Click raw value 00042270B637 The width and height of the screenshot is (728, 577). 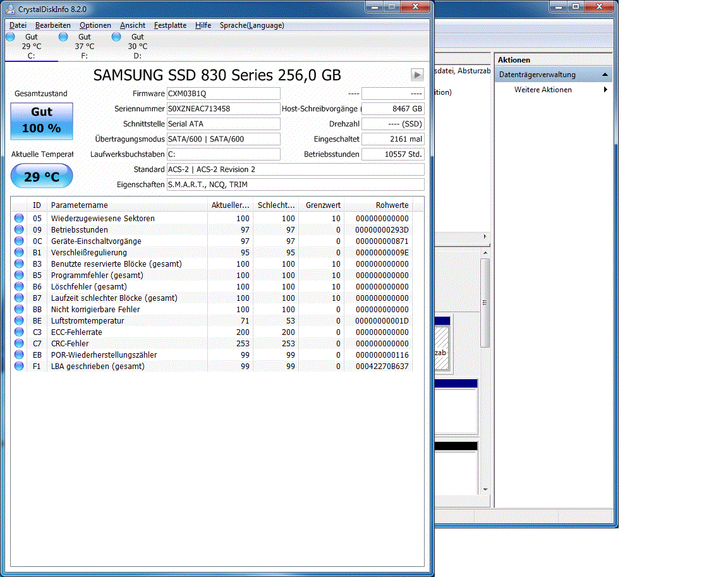(x=382, y=367)
